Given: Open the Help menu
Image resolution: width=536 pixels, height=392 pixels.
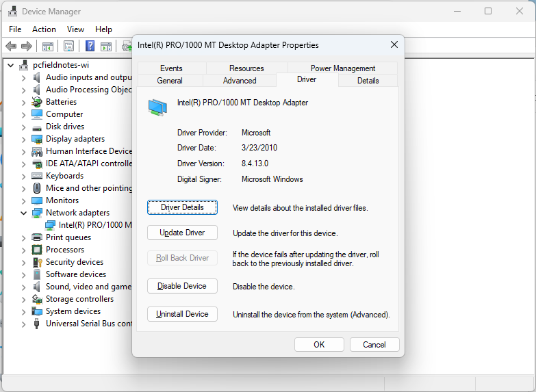Looking at the screenshot, I should [103, 29].
